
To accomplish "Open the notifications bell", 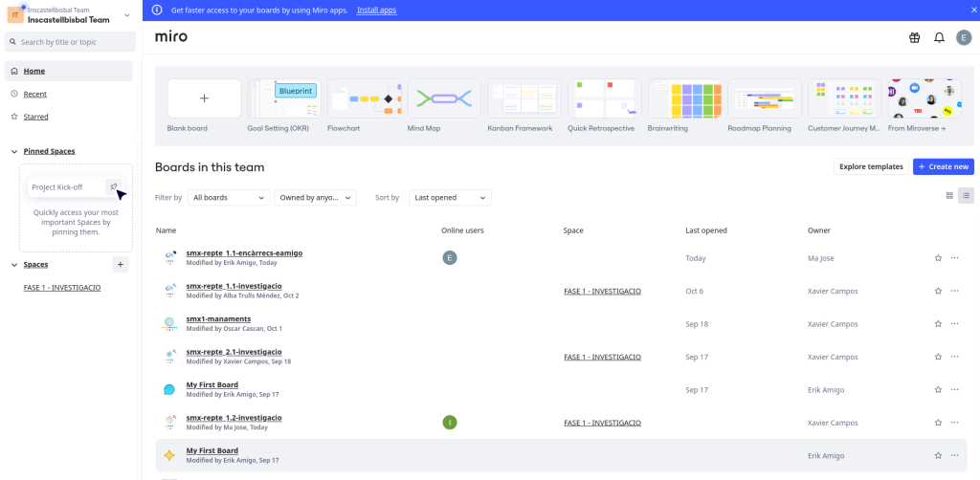I will pos(939,37).
